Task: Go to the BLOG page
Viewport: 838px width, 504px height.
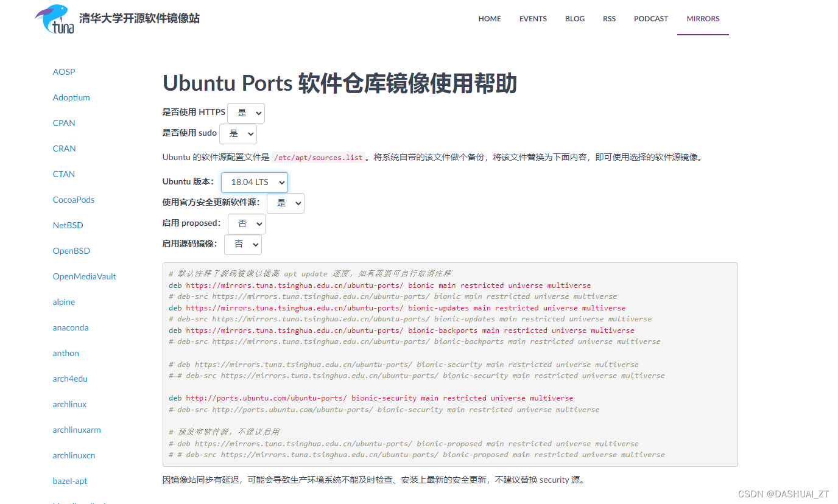Action: 575,19
